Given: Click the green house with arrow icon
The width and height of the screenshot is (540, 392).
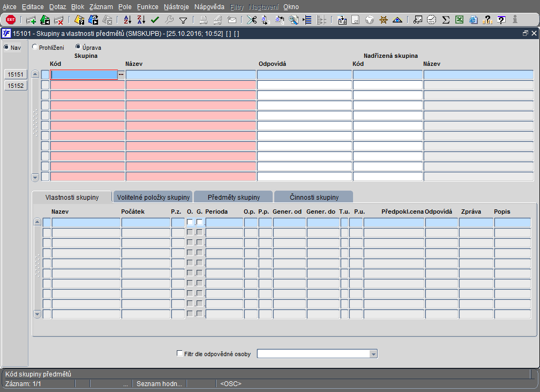Looking at the screenshot, I should coord(45,20).
